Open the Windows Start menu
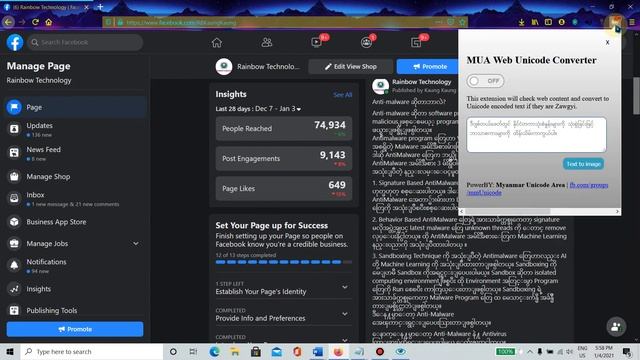640x360 pixels. [x=10, y=351]
